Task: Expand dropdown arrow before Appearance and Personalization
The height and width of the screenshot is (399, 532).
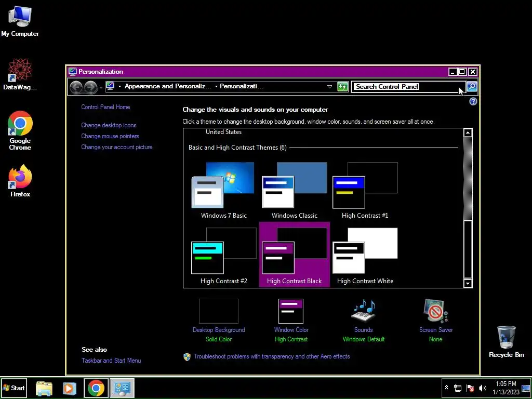Action: [x=119, y=87]
